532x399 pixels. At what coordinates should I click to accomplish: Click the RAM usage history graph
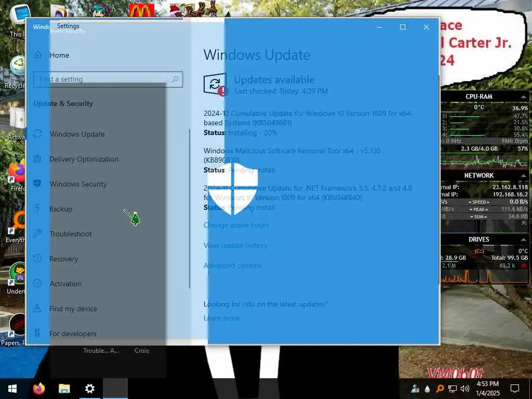click(x=485, y=161)
